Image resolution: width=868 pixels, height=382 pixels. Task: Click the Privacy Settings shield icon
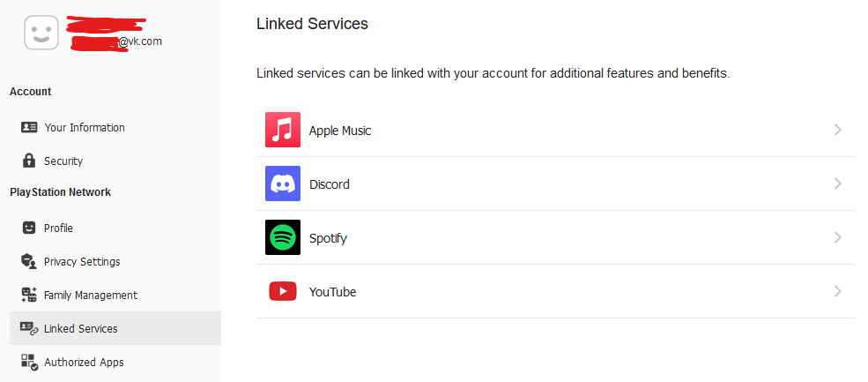coord(29,261)
